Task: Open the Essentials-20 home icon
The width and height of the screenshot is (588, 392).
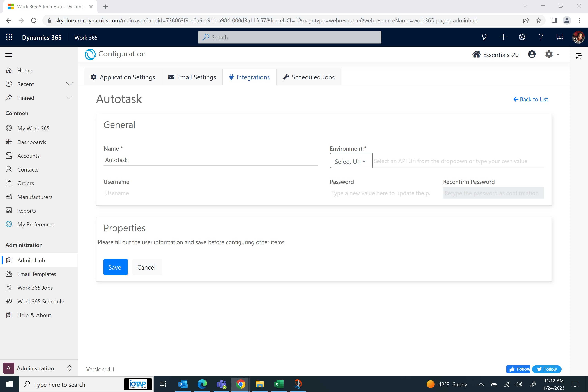Action: [x=476, y=54]
